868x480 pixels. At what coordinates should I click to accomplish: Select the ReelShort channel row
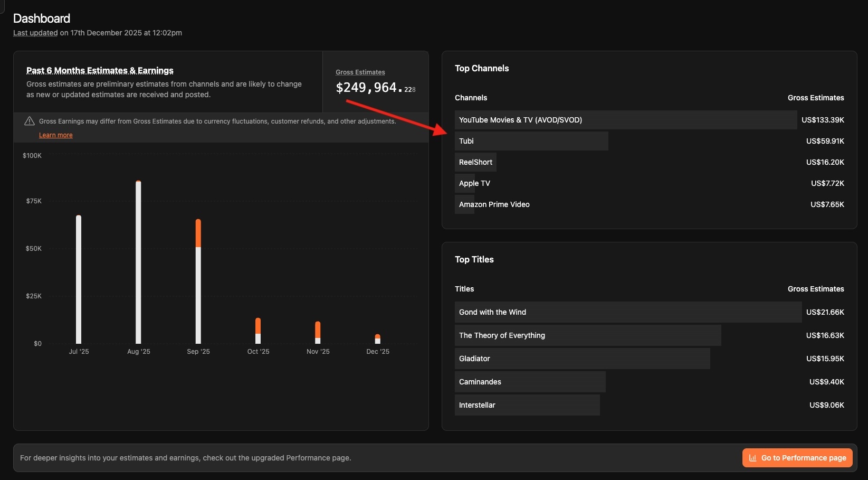point(650,162)
